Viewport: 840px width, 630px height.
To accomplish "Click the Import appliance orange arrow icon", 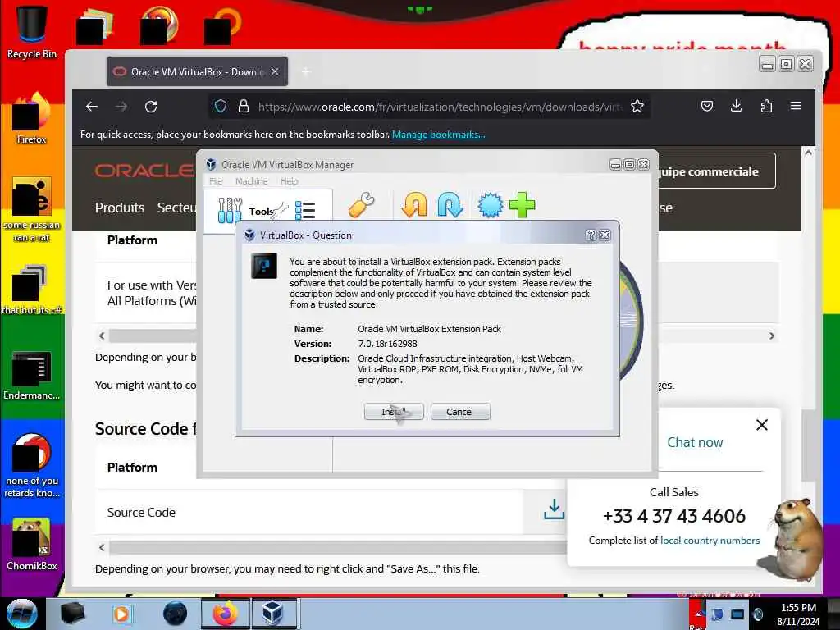I will coord(415,204).
